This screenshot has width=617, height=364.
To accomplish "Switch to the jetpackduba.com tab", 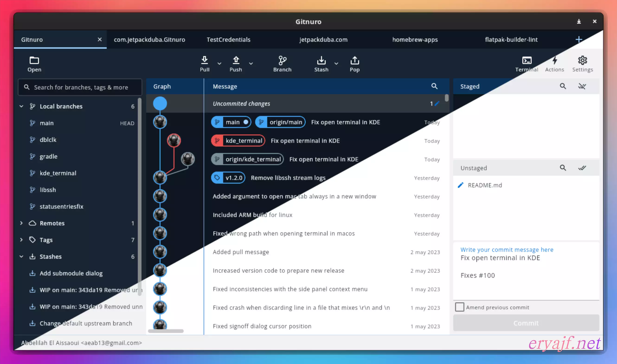I will pos(323,39).
